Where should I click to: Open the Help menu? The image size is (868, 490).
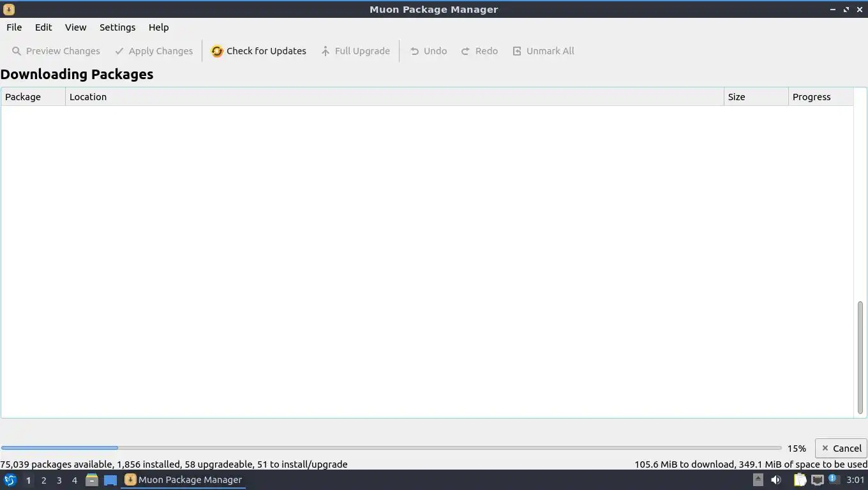point(158,27)
